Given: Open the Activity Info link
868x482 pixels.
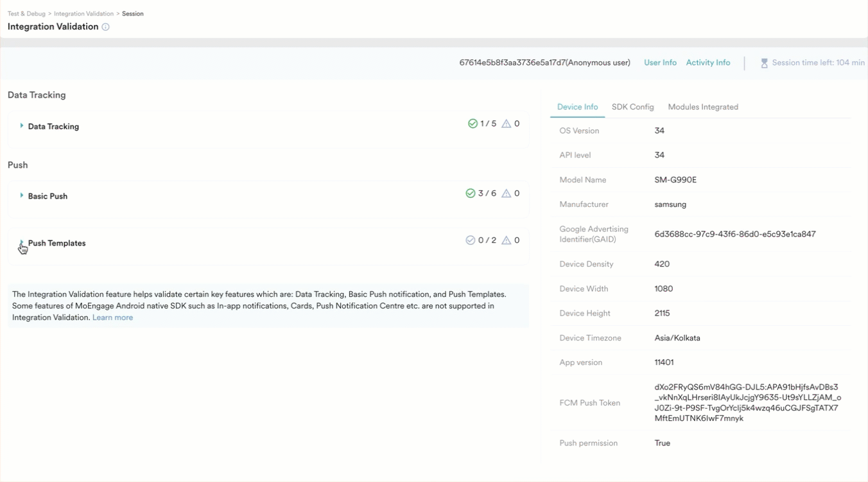Looking at the screenshot, I should (707, 63).
